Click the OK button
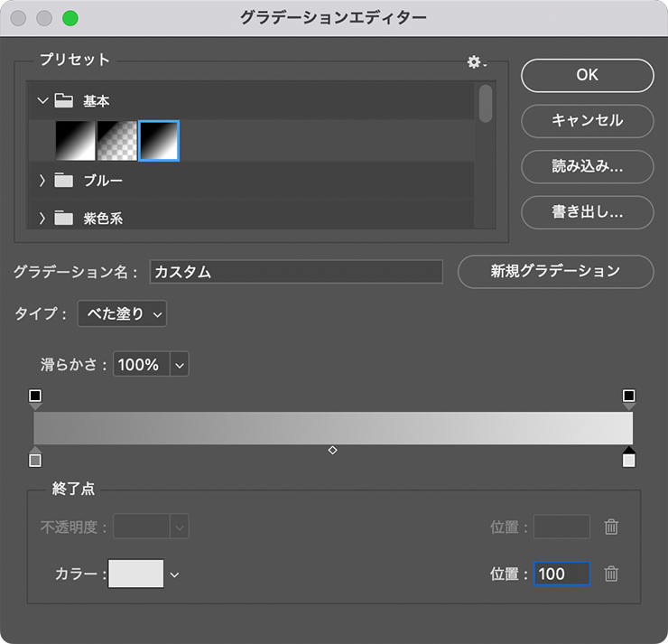The width and height of the screenshot is (668, 644). 587,76
